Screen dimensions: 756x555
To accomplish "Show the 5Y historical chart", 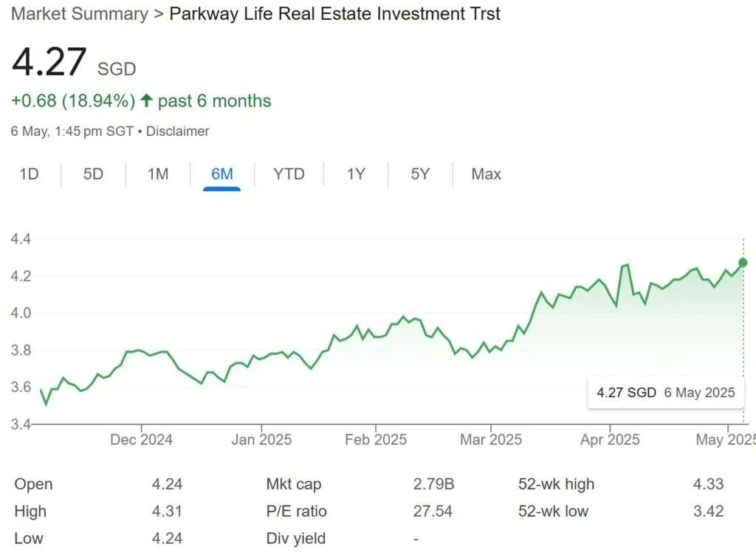I will point(418,174).
